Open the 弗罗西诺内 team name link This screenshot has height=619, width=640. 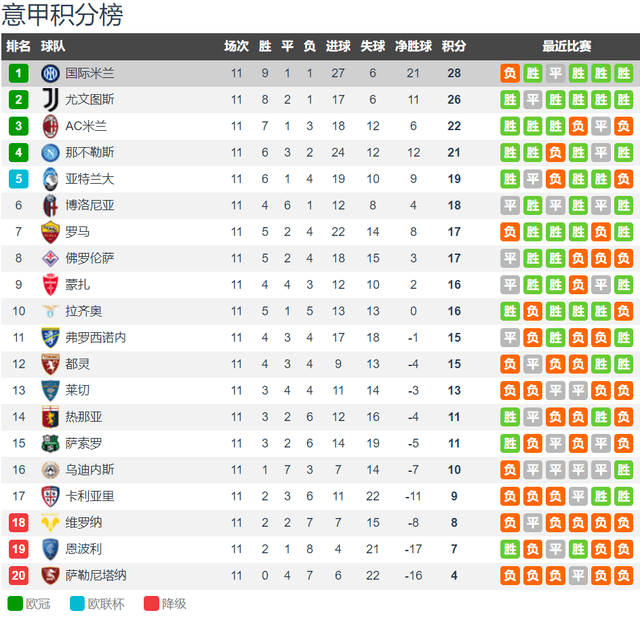[x=96, y=337]
